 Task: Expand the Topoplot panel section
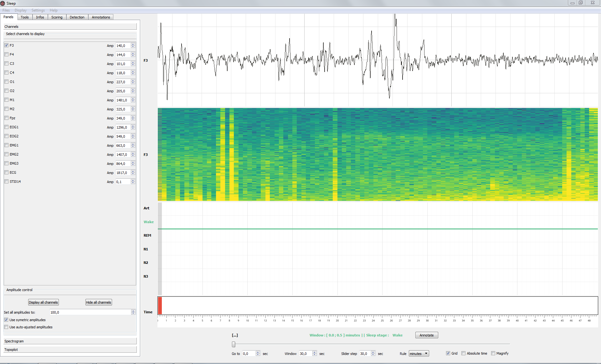click(70, 350)
